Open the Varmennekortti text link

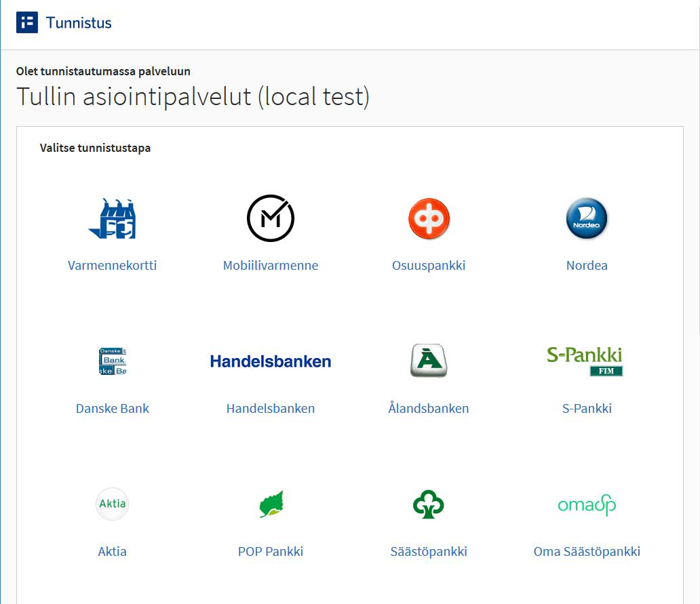click(x=112, y=266)
